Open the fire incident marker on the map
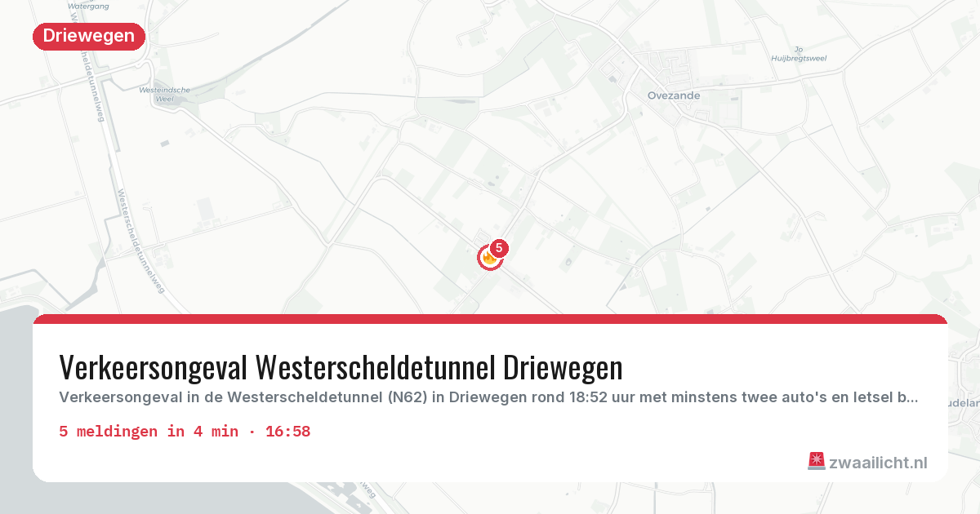The height and width of the screenshot is (514, 980). (x=489, y=258)
